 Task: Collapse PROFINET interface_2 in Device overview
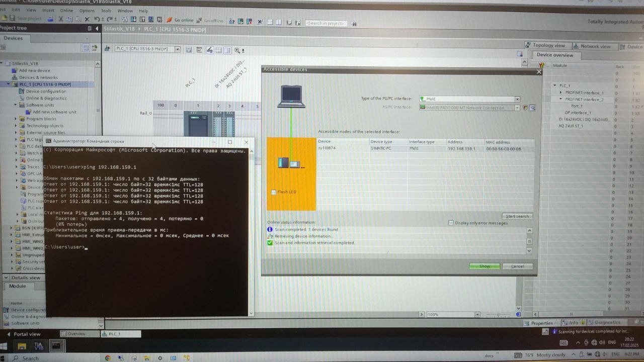(x=561, y=99)
